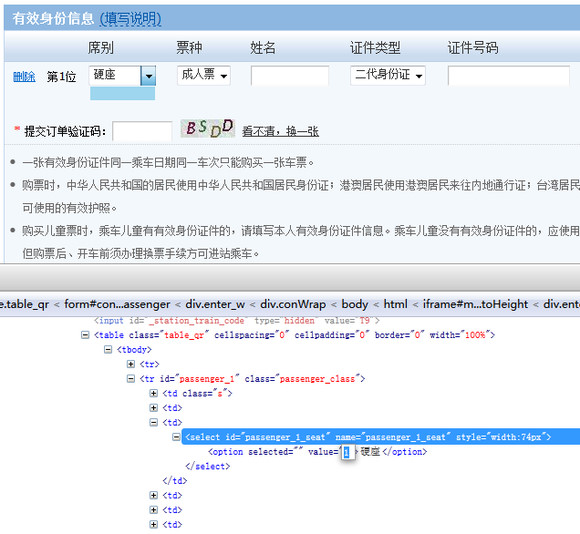Click 看不清，换一张 to refresh captcha
The width and height of the screenshot is (580, 534).
(280, 131)
